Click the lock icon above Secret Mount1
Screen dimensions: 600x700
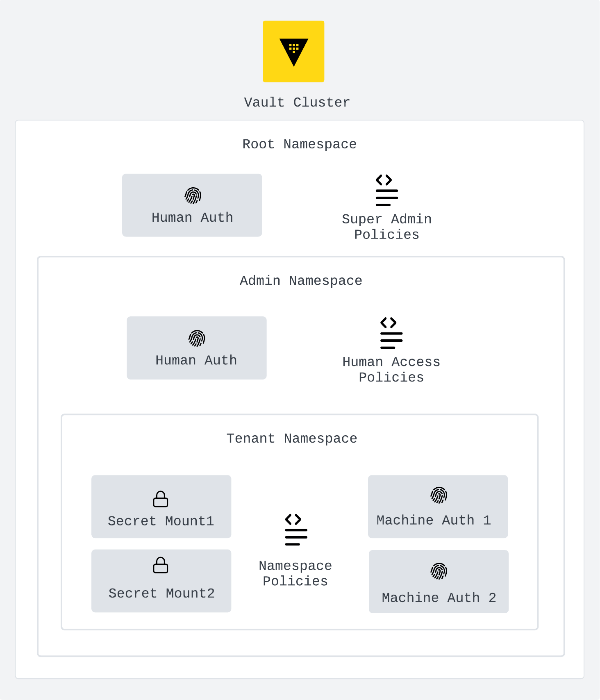click(x=161, y=499)
